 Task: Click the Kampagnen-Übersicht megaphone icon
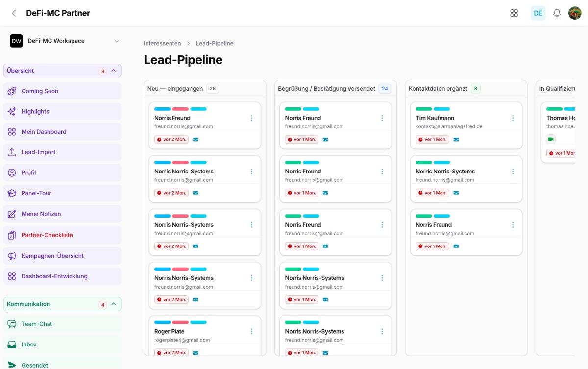[x=12, y=256]
